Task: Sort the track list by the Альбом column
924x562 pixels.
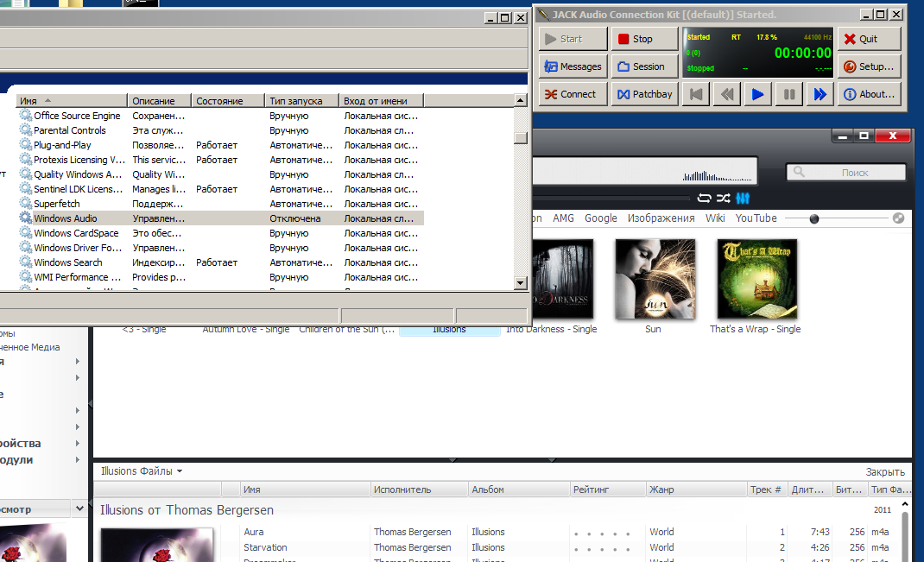Action: click(x=519, y=489)
